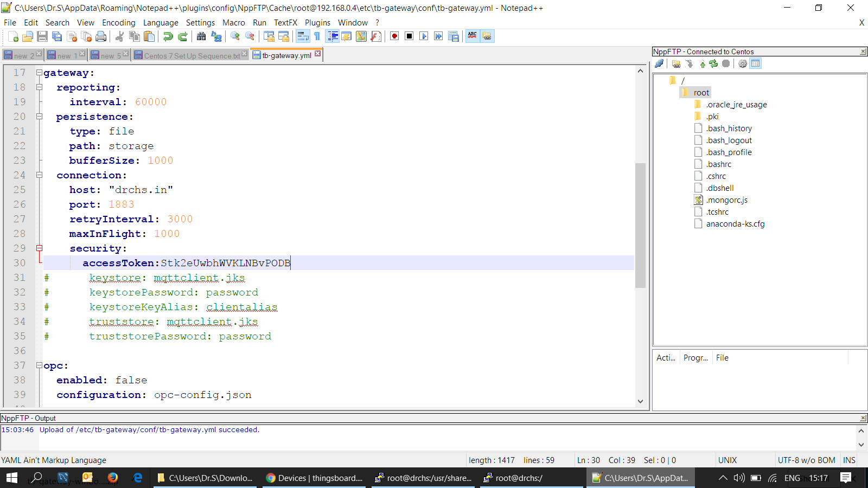
Task: Start macro recording with the red record icon
Action: [395, 36]
